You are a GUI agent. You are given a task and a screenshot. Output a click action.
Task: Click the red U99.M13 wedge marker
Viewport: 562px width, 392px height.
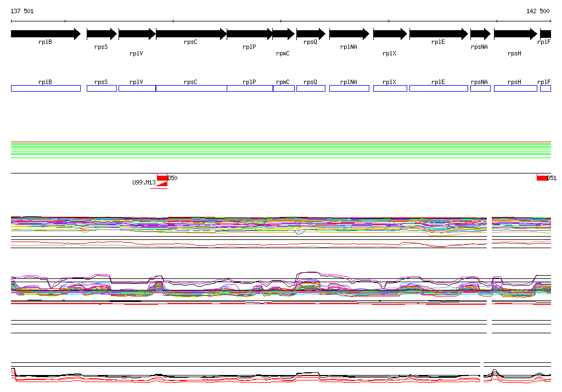pos(163,184)
